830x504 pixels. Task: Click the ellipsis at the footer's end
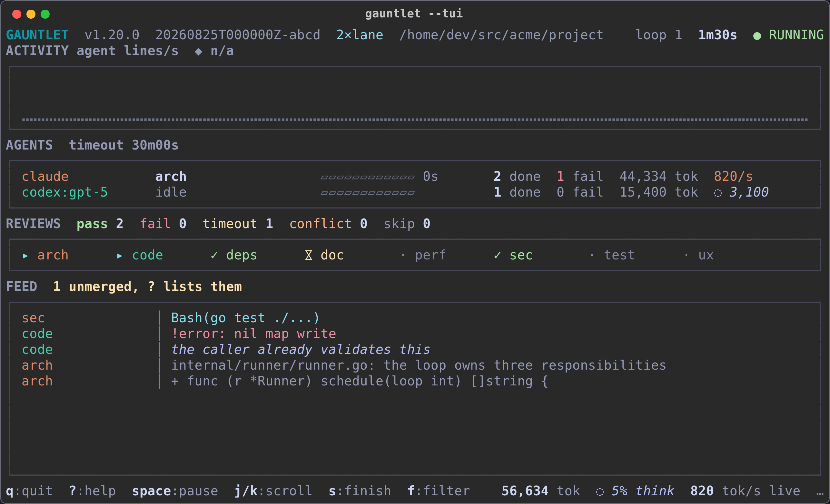820,494
